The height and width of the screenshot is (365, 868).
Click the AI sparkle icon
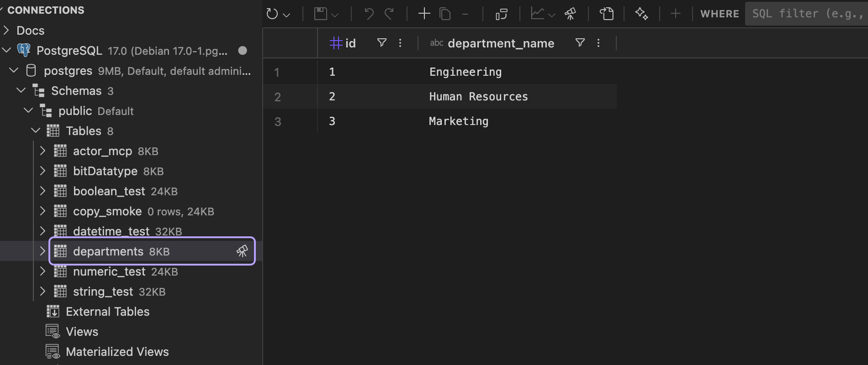click(642, 14)
